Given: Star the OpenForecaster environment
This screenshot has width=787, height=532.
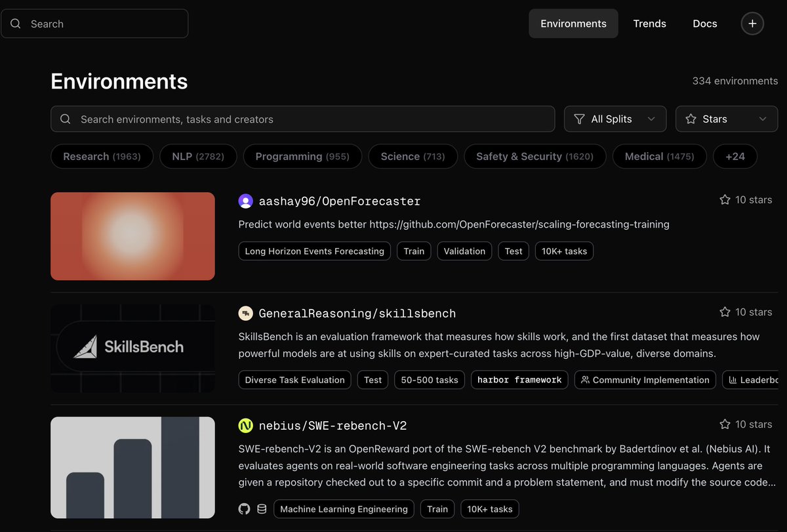Looking at the screenshot, I should coord(725,200).
